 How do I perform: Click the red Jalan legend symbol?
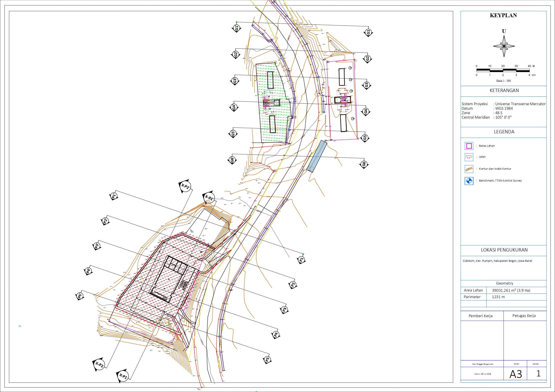469,157
